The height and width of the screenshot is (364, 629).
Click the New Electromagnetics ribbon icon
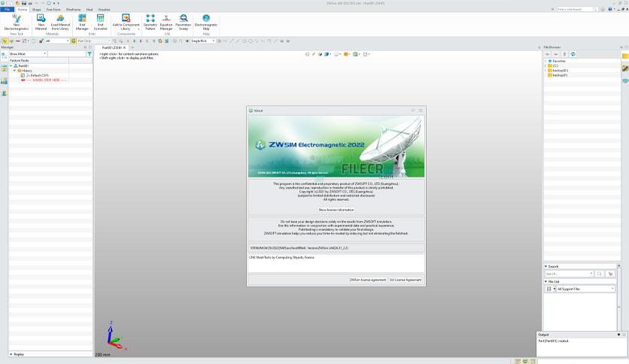pos(17,23)
